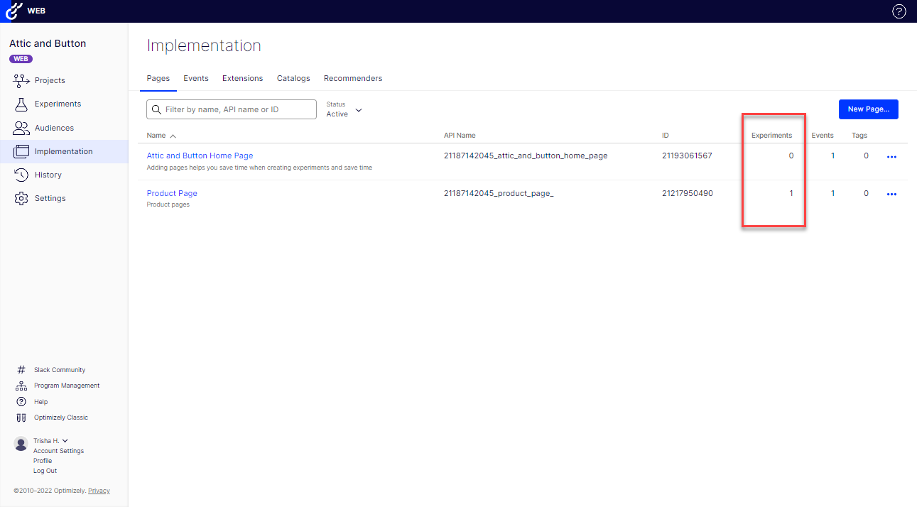
Task: Click the Projects icon in sidebar
Action: point(21,80)
